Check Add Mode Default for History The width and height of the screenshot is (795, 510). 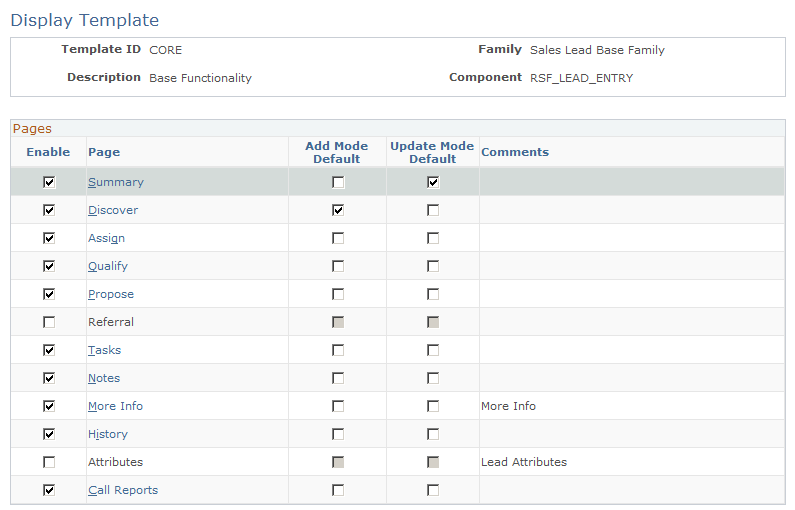coord(338,434)
